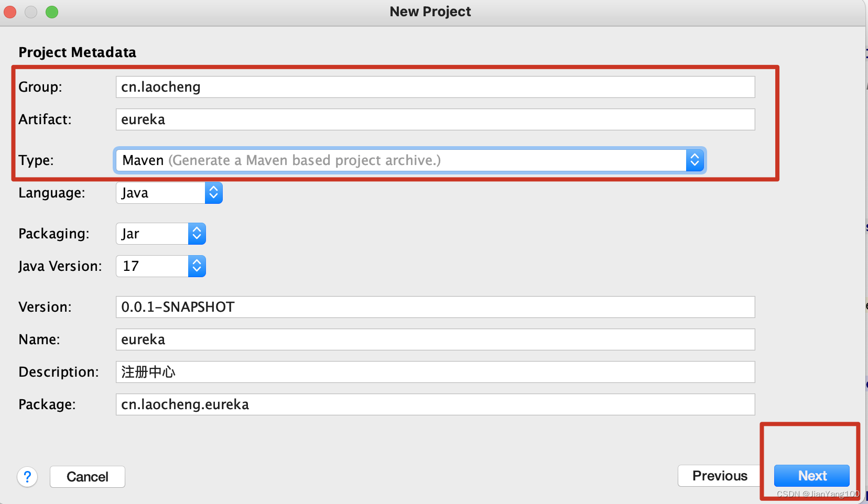Screen dimensions: 868x504
Task: Cancel the New Project dialog
Action: (88, 477)
